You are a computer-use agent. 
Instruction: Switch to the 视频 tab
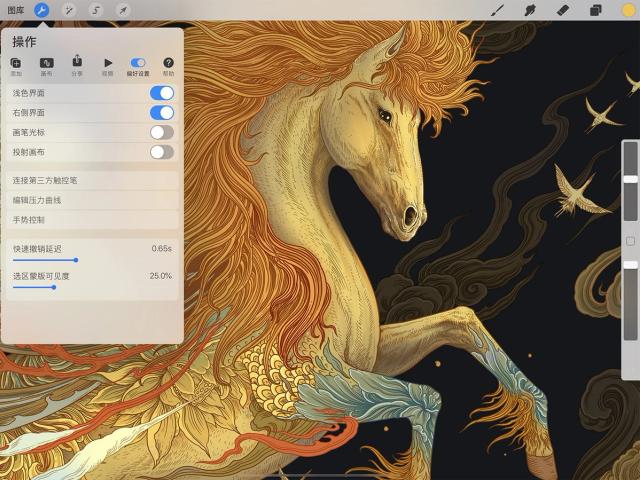108,67
